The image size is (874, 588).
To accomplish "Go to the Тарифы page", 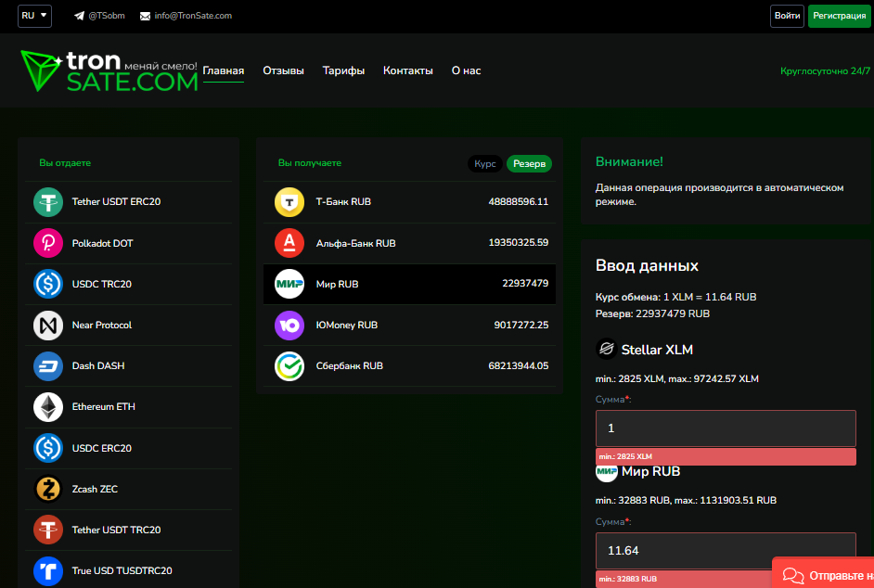I will click(x=343, y=71).
